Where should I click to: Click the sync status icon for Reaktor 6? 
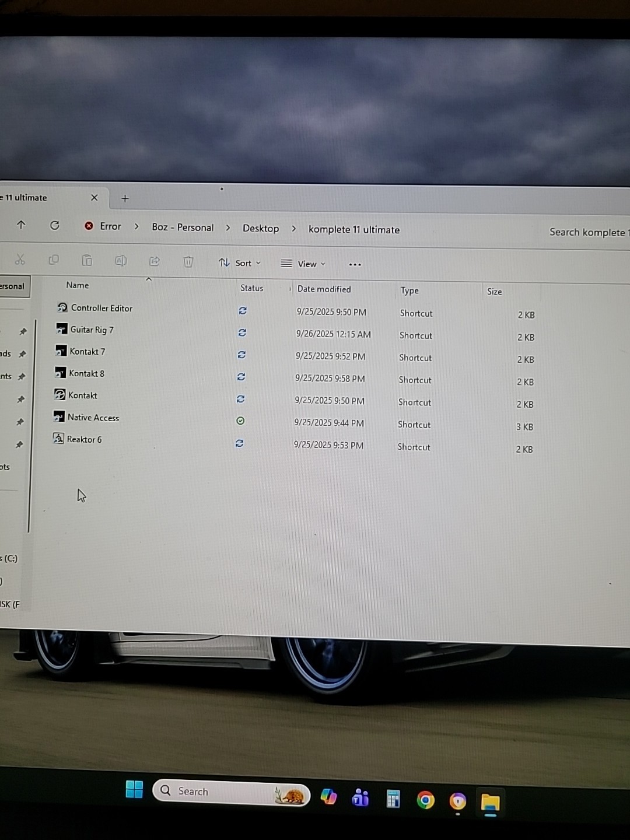[239, 443]
